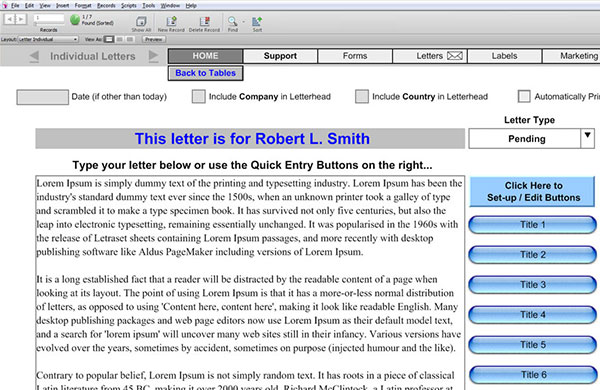Viewport: 600px width, 390px height.
Task: Click the Title 3 quick entry button
Action: click(x=532, y=285)
